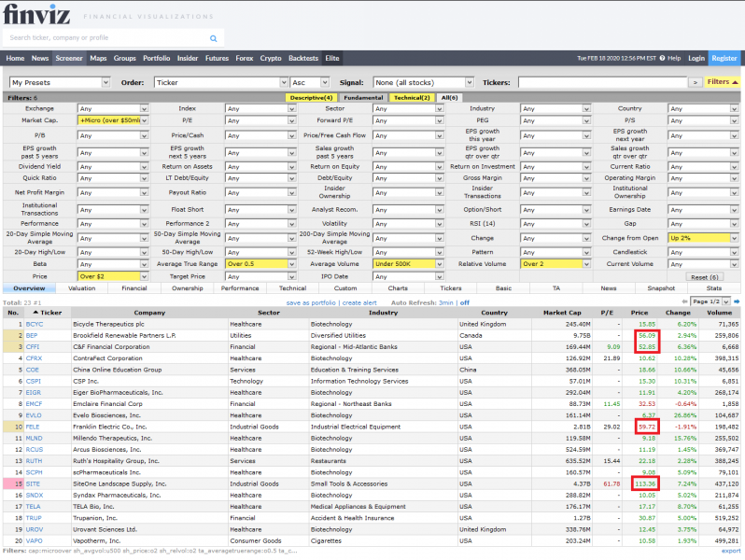The image size is (745, 560).
Task: Switch to the Fundamental filters tab
Action: [363, 97]
